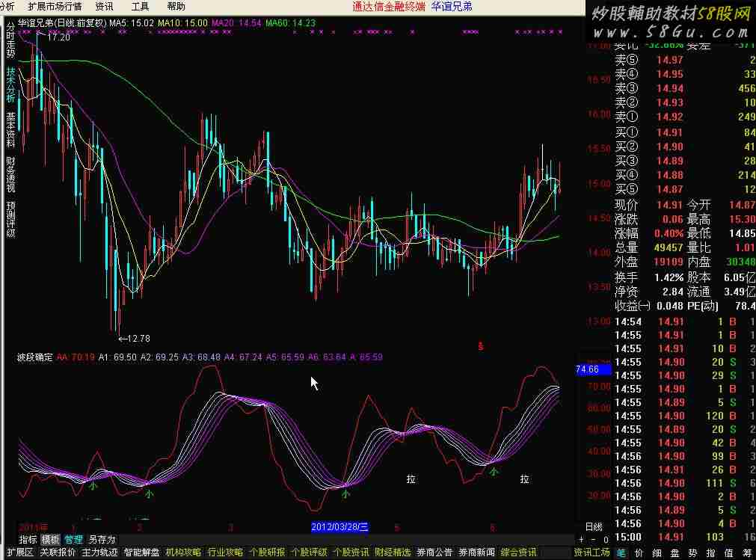This screenshot has width=756, height=560.
Task: Open the 主力轨迹 bottom tab
Action: [x=99, y=553]
